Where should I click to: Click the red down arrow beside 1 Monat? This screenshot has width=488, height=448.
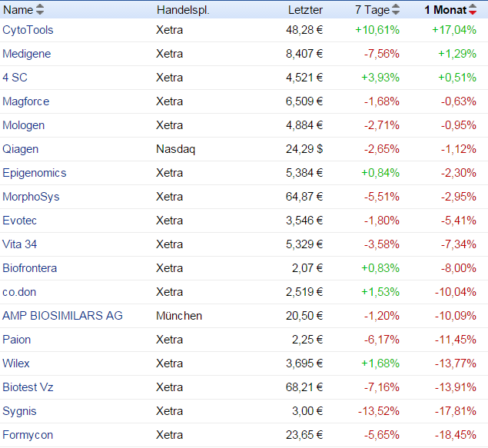tap(473, 12)
